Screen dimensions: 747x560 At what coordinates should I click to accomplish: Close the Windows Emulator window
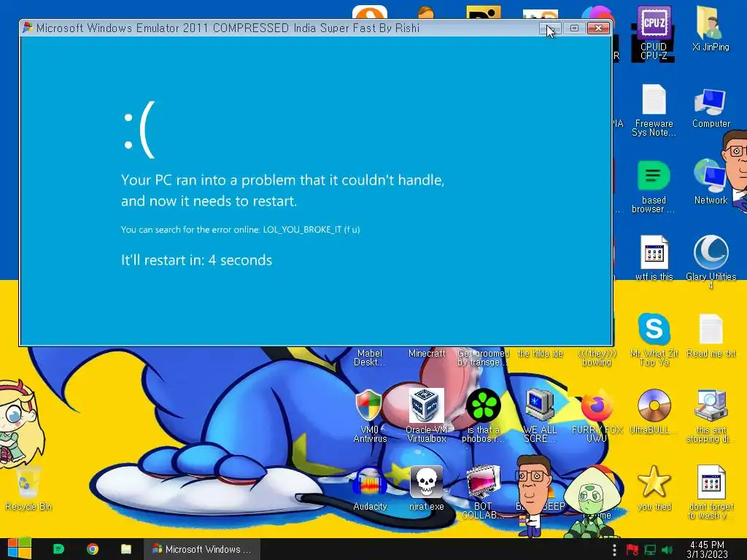point(598,28)
